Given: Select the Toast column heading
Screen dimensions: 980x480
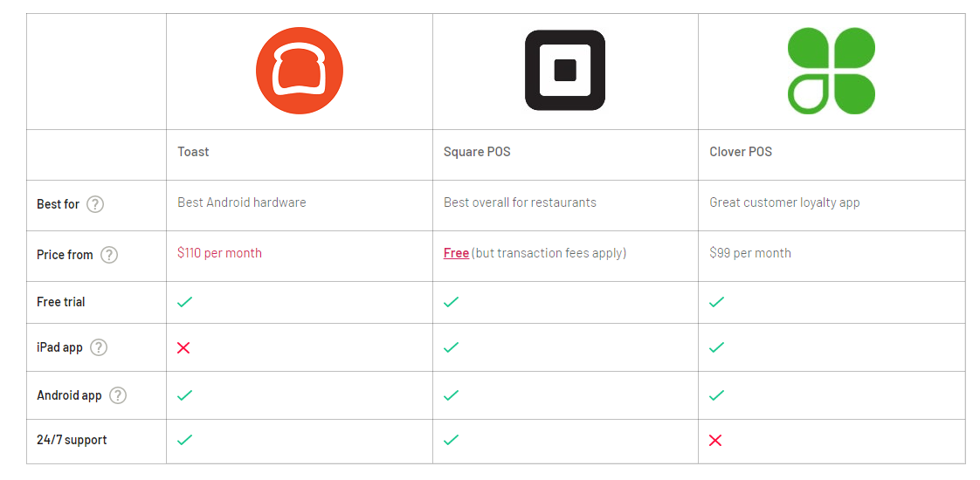Looking at the screenshot, I should point(193,152).
